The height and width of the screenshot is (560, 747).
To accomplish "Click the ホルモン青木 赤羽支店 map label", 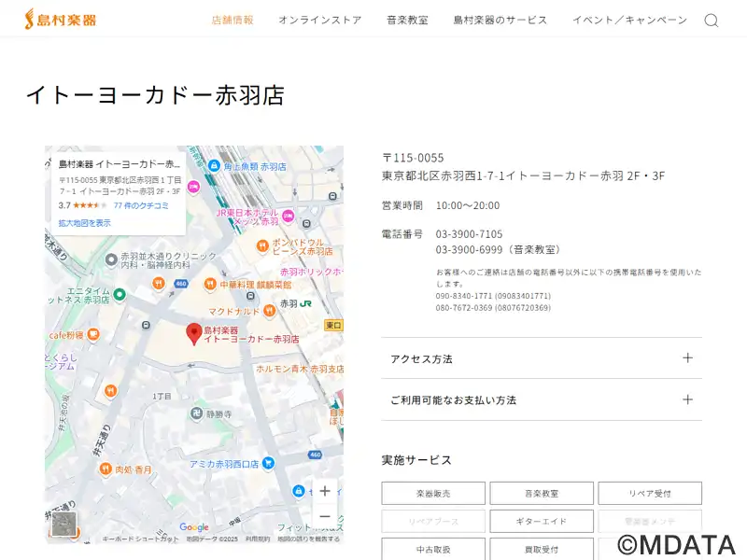I will (300, 369).
